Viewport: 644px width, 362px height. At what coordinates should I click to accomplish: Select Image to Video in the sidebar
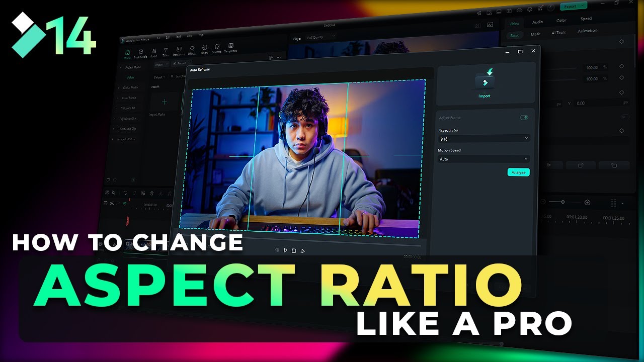click(x=126, y=139)
